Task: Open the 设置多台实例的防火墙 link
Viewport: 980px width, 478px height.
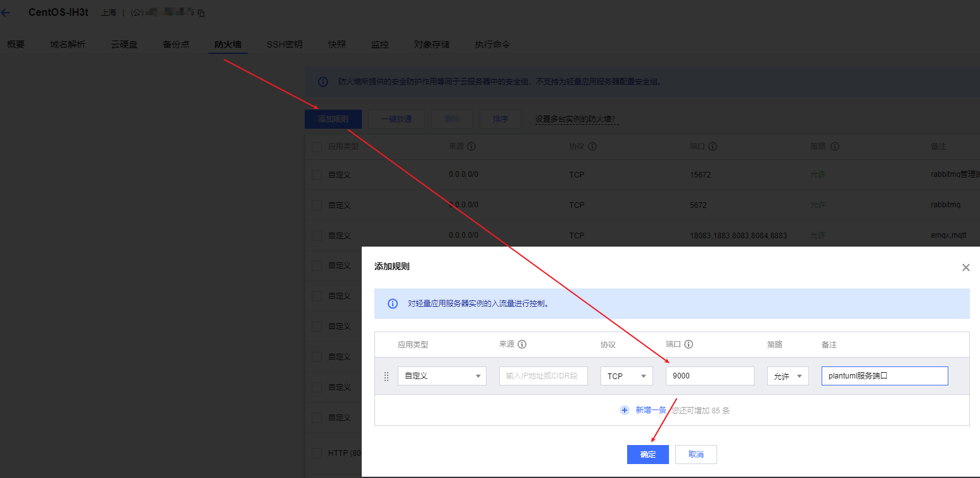Action: tap(576, 119)
